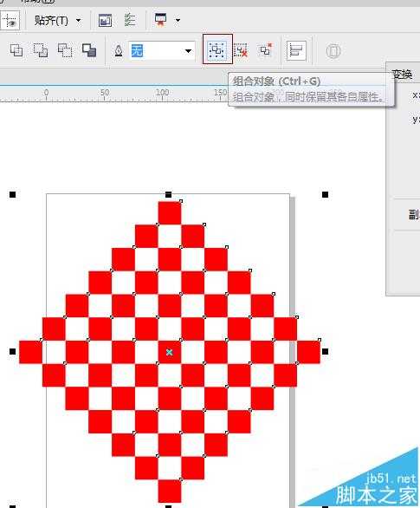Click the Group Objects toolbar icon
The width and height of the screenshot is (420, 508).
(x=217, y=49)
